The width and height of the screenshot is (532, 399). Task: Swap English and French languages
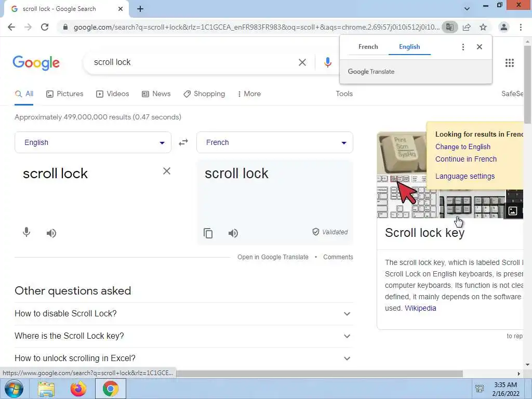[183, 142]
